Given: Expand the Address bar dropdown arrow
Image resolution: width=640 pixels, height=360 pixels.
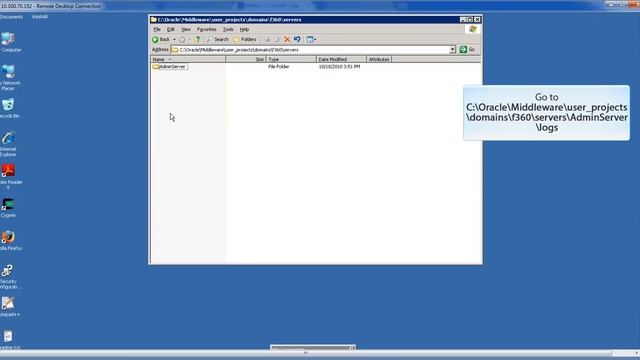Looking at the screenshot, I should point(452,50).
